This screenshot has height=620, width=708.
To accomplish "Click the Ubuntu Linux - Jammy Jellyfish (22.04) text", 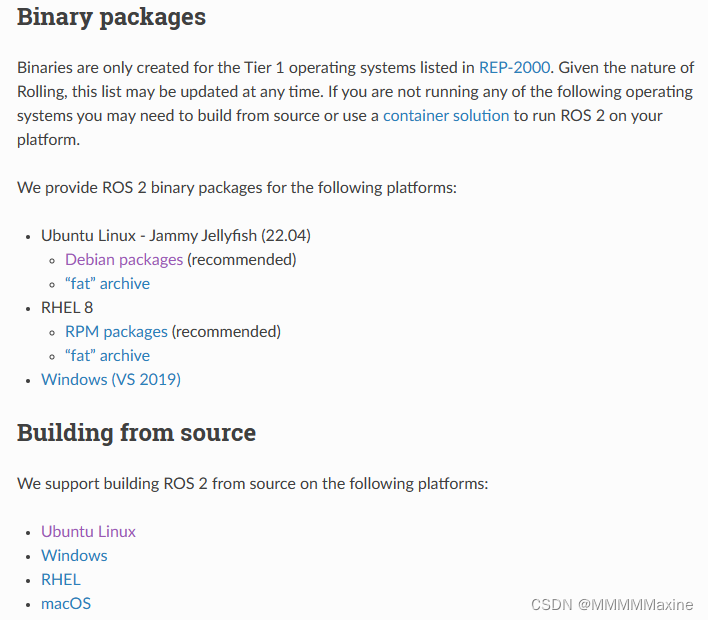I will click(176, 236).
